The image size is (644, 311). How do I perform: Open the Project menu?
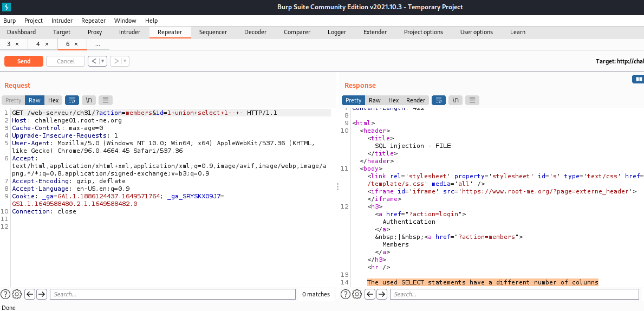pyautogui.click(x=34, y=21)
